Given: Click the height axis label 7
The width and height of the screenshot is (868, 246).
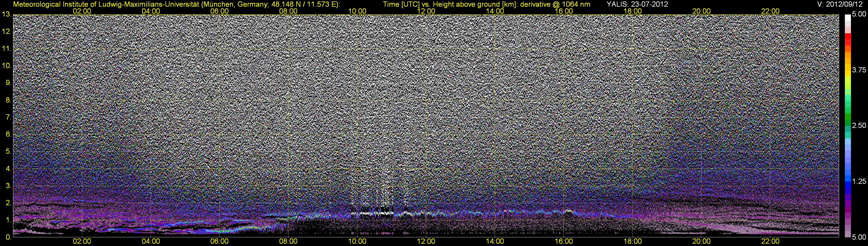Looking at the screenshot, I should [x=8, y=117].
